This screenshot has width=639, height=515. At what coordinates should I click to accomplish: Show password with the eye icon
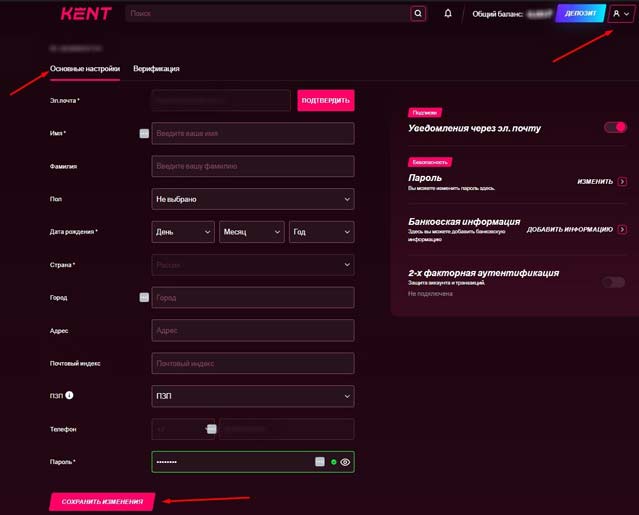click(345, 462)
